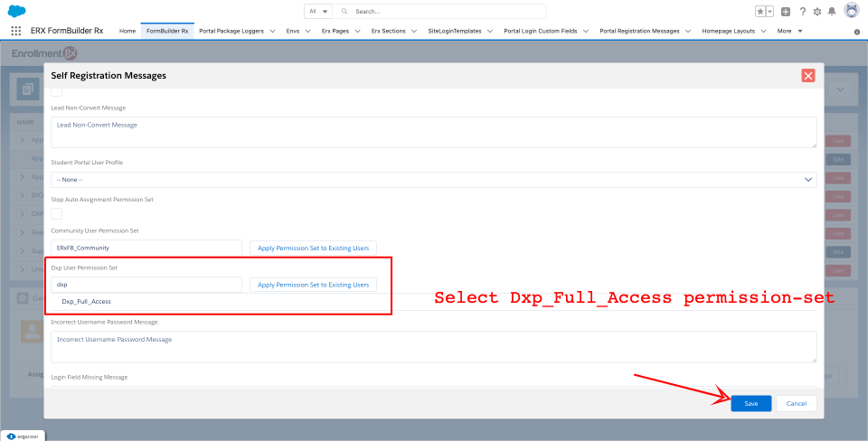This screenshot has width=868, height=441.
Task: Click the Save button
Action: (750, 403)
